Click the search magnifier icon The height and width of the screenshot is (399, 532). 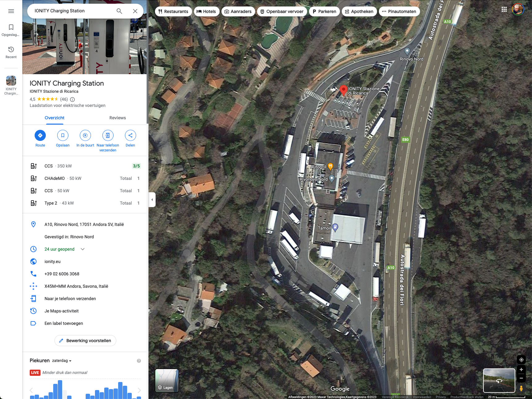click(119, 11)
